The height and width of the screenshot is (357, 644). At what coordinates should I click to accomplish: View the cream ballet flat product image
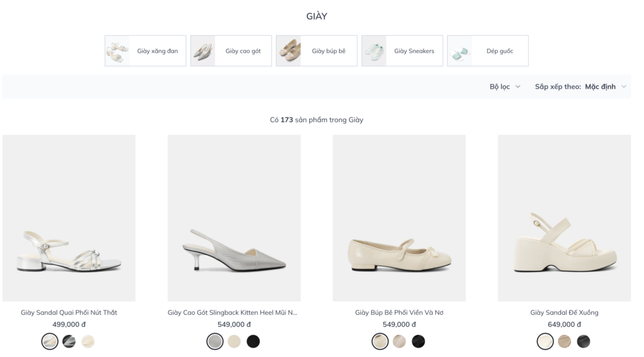coord(399,218)
